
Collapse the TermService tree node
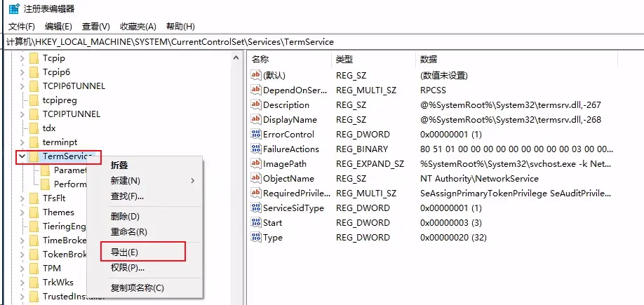[22, 156]
